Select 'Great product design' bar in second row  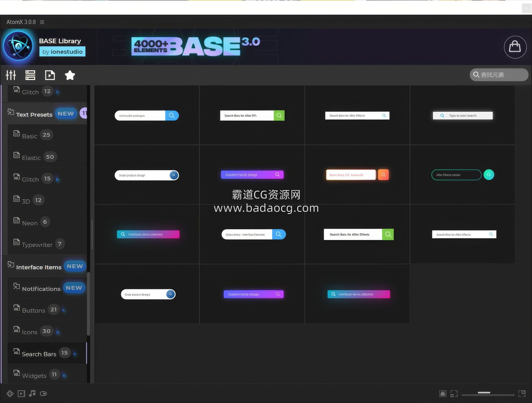click(147, 175)
